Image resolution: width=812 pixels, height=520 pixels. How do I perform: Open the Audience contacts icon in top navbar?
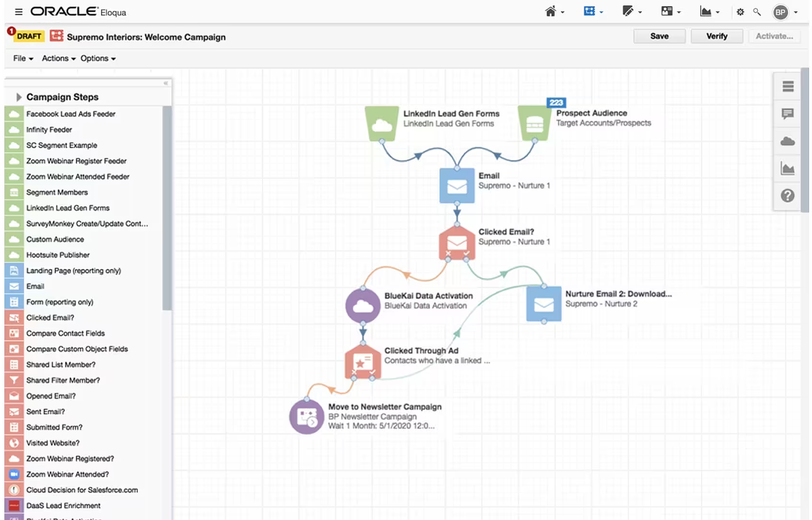click(x=667, y=11)
